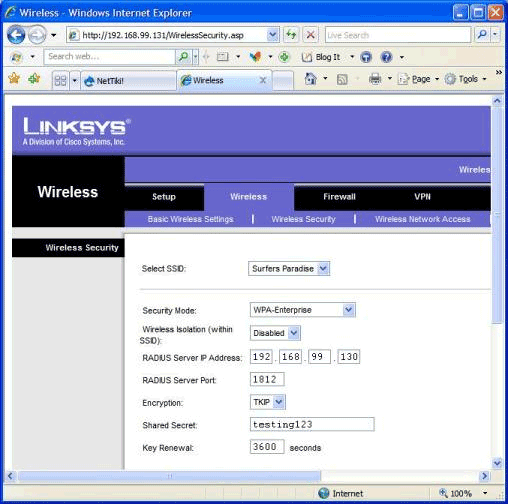Open the Favorites star icon
508x504 pixels.
(x=14, y=79)
